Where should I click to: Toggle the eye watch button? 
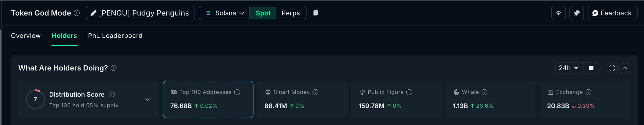click(558, 13)
